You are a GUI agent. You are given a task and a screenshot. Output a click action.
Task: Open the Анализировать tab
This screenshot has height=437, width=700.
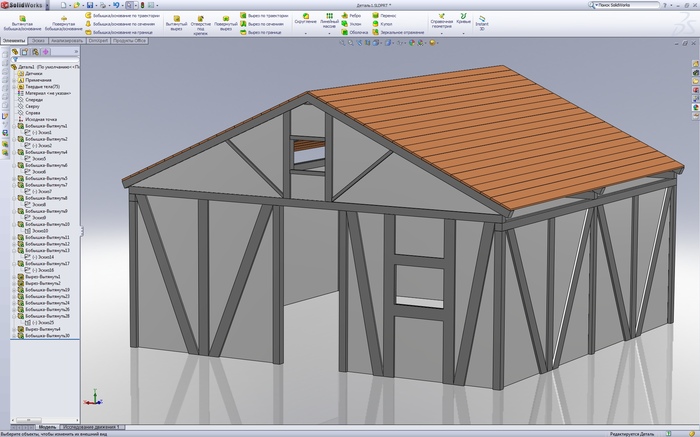coord(67,41)
